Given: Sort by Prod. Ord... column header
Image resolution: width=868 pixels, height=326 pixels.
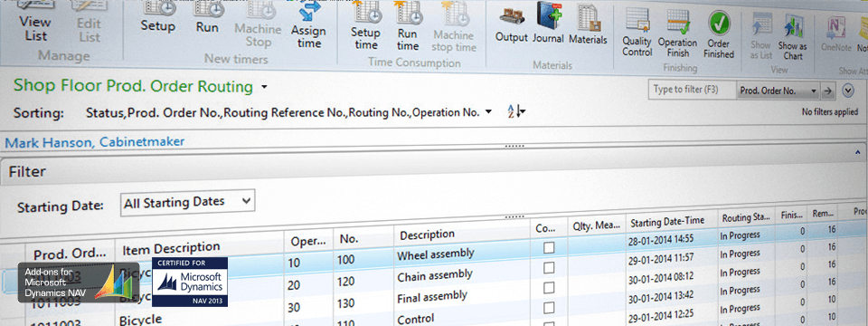Looking at the screenshot, I should click(70, 254).
